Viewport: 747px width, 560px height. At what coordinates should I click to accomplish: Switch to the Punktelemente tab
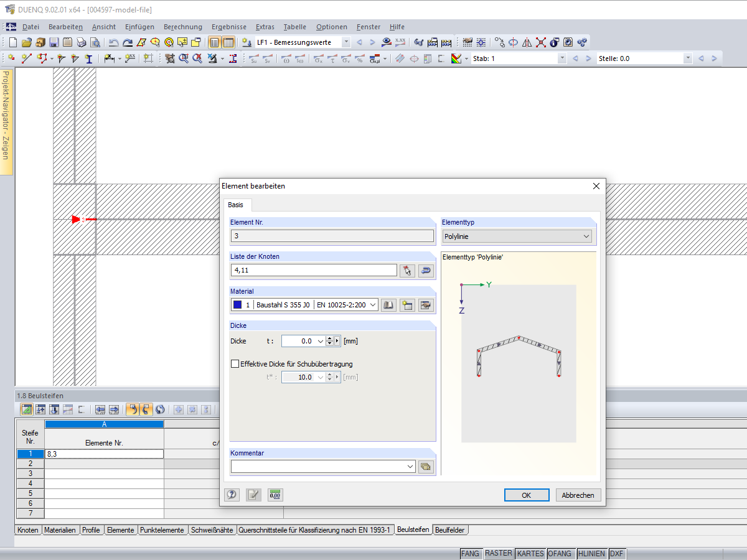tap(162, 530)
